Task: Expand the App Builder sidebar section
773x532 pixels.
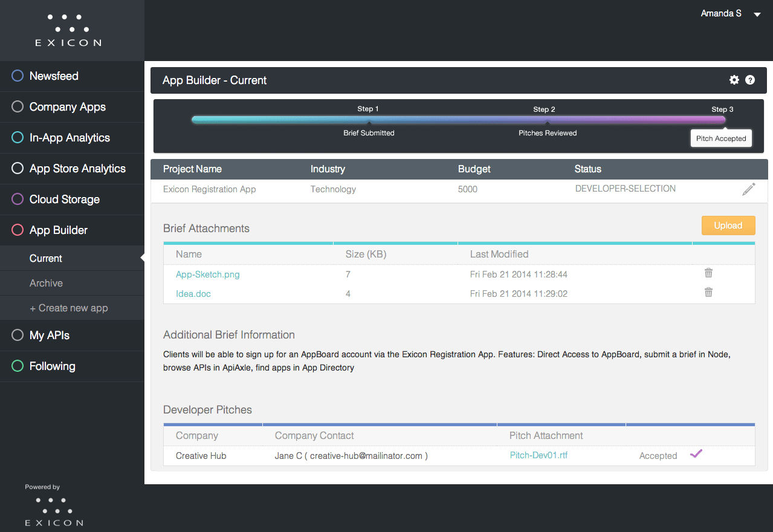Action: [x=59, y=230]
